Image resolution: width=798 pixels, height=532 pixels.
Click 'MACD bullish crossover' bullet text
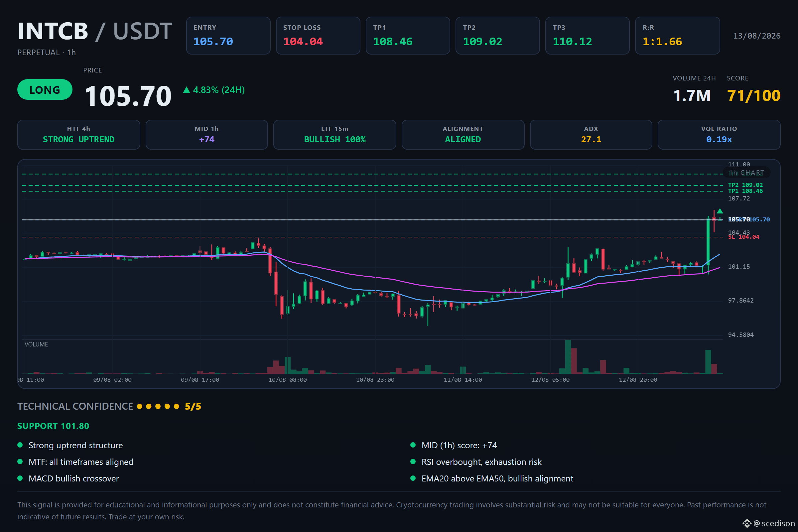[x=74, y=479]
